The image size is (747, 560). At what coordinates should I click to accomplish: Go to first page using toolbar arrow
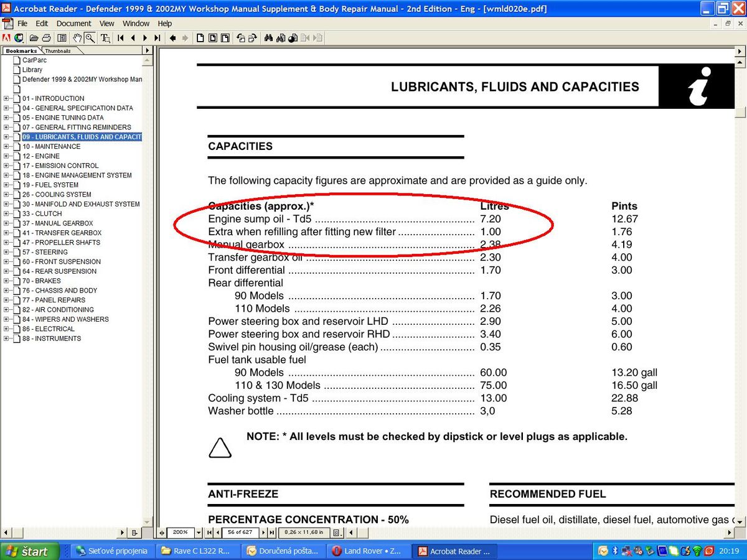[x=121, y=38]
